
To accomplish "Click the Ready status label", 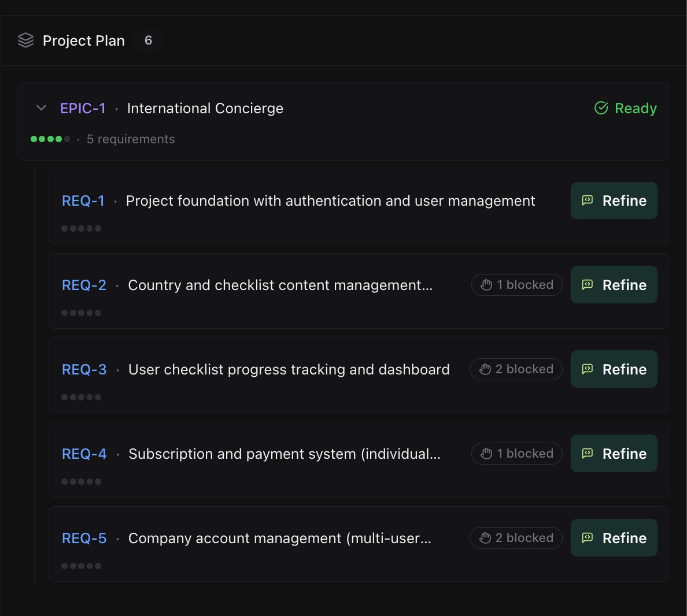I will [x=635, y=108].
